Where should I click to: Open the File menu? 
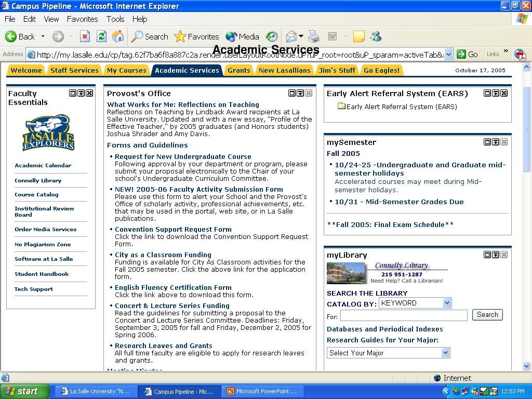point(10,19)
